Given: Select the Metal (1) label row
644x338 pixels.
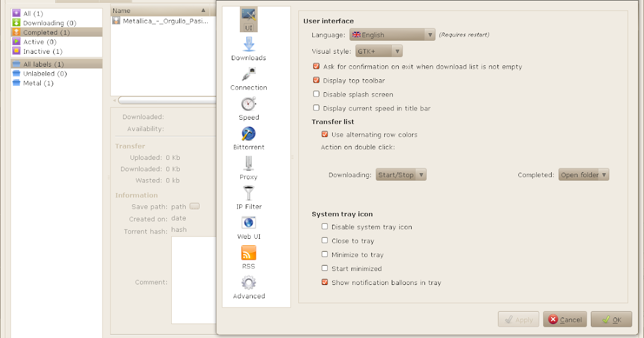Looking at the screenshot, I should (56, 83).
